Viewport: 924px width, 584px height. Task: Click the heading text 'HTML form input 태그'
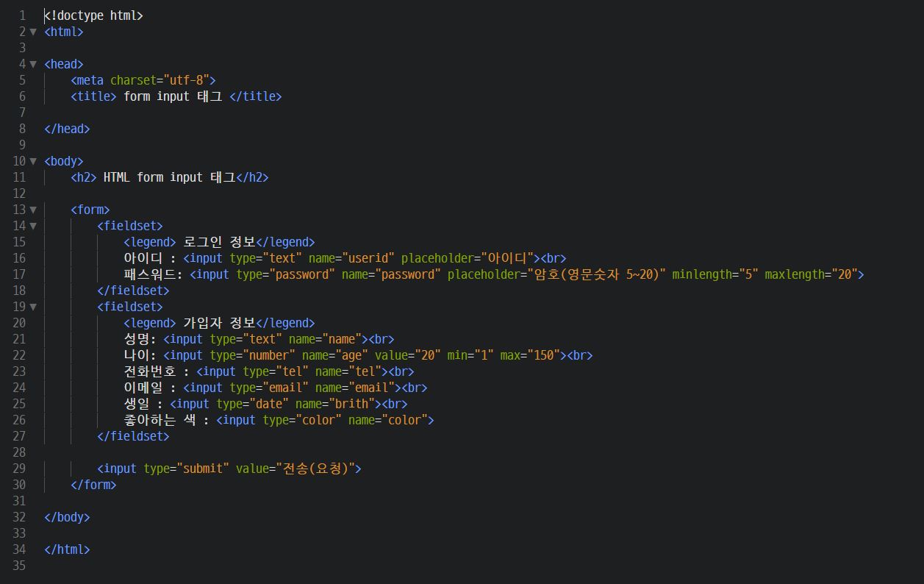(x=169, y=177)
